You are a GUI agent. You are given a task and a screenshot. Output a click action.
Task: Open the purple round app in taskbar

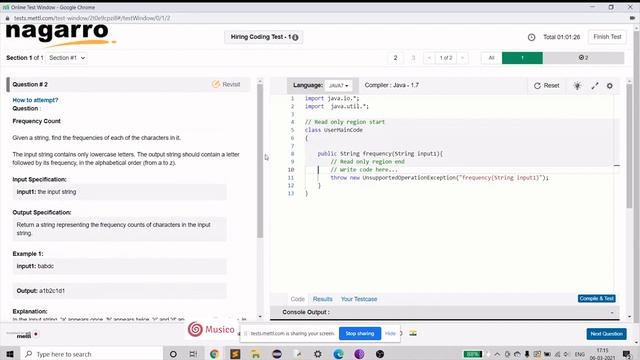coord(359,354)
